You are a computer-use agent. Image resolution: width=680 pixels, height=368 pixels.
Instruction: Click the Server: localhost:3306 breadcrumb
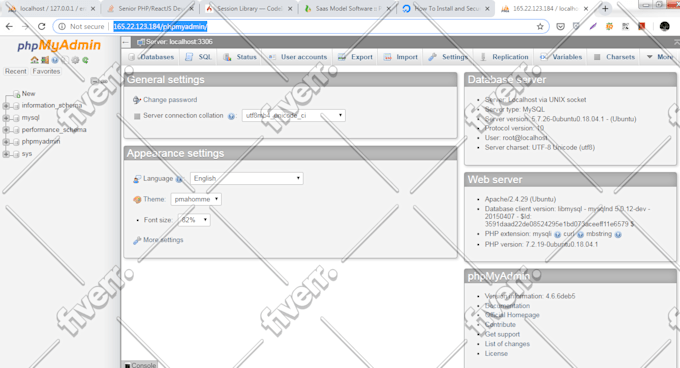(179, 42)
